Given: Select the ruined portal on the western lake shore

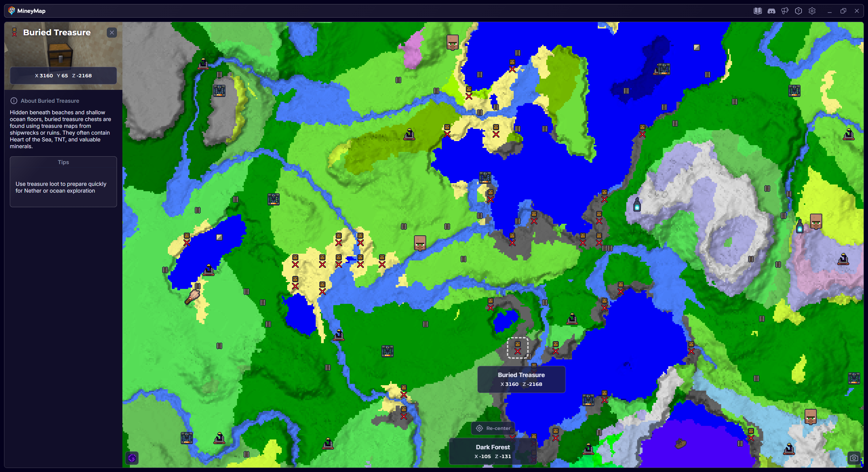Looking at the screenshot, I should 209,270.
